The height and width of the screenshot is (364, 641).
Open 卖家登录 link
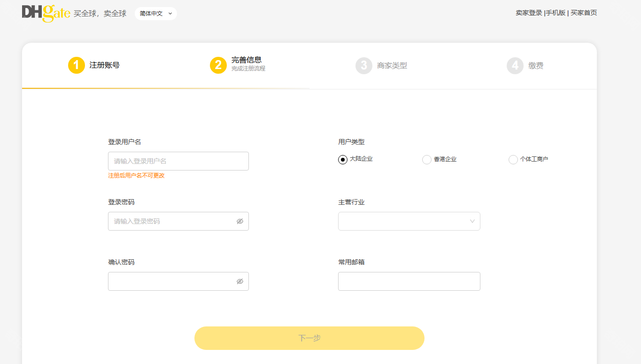click(529, 13)
